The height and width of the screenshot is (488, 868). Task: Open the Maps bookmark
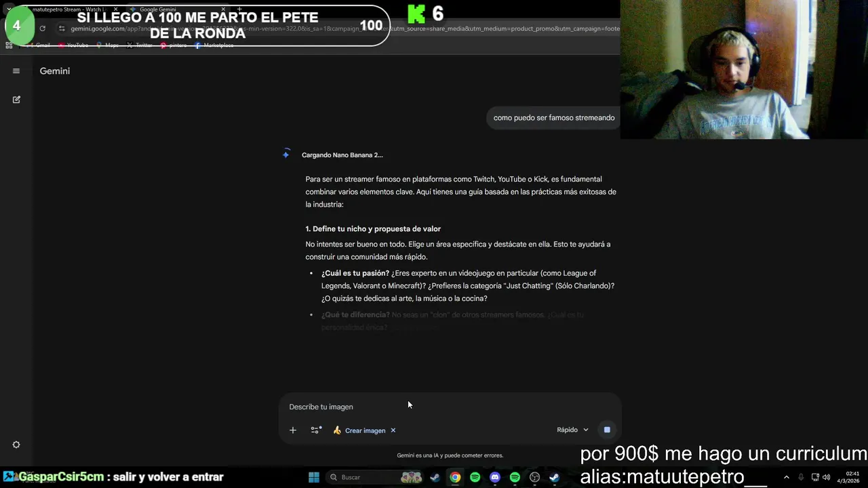[107, 45]
